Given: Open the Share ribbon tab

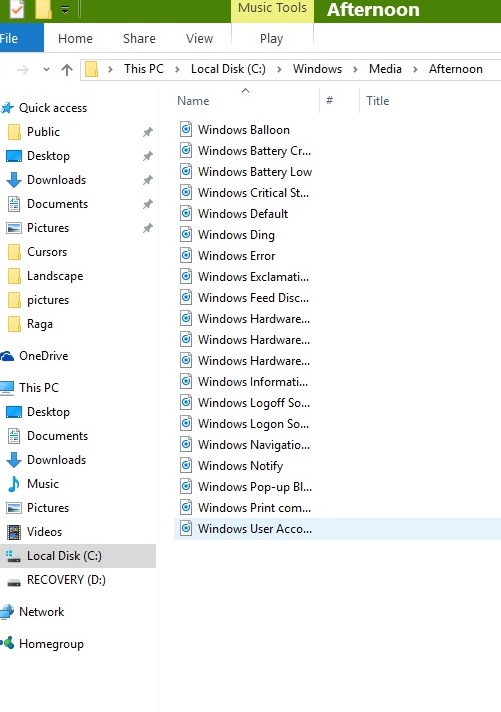Looking at the screenshot, I should [139, 39].
